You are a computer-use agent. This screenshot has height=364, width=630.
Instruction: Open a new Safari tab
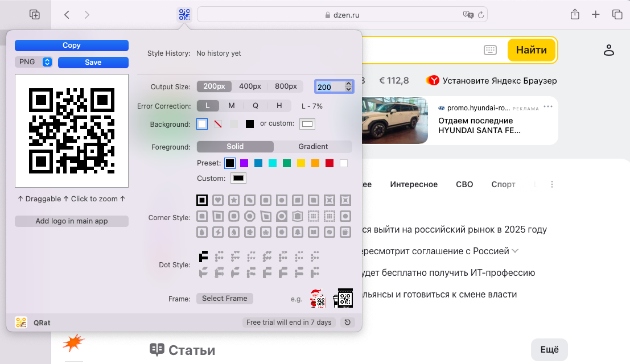coord(595,14)
